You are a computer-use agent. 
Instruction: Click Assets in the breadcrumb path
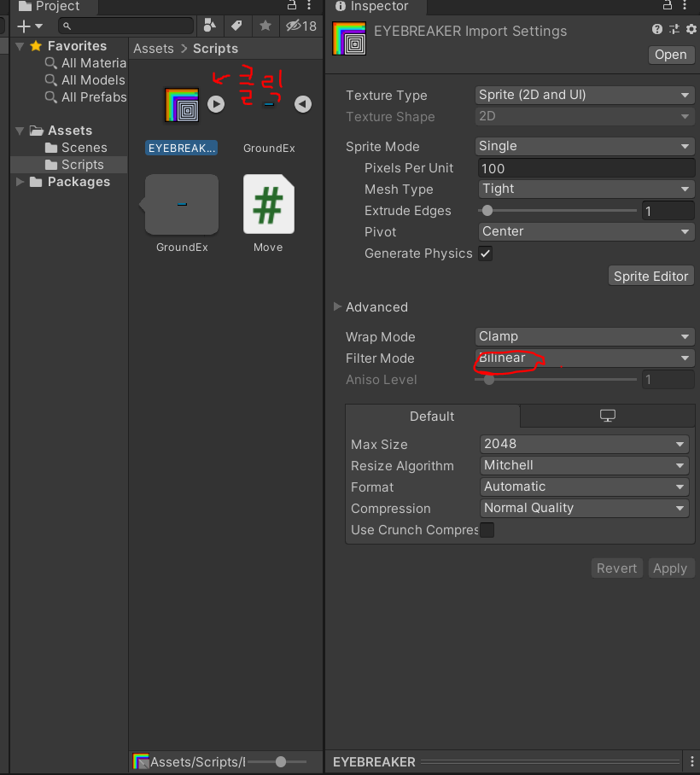pyautogui.click(x=154, y=49)
